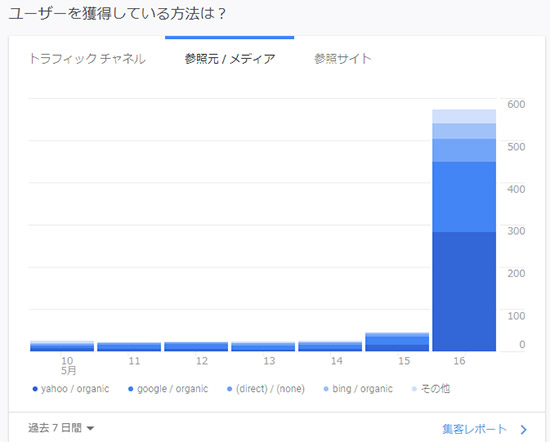550x442 pixels.
Task: Open the 参照サイト tab
Action: [342, 59]
